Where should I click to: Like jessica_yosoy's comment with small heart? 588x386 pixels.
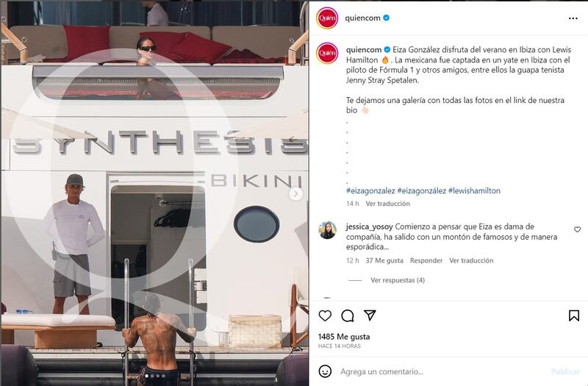578,229
